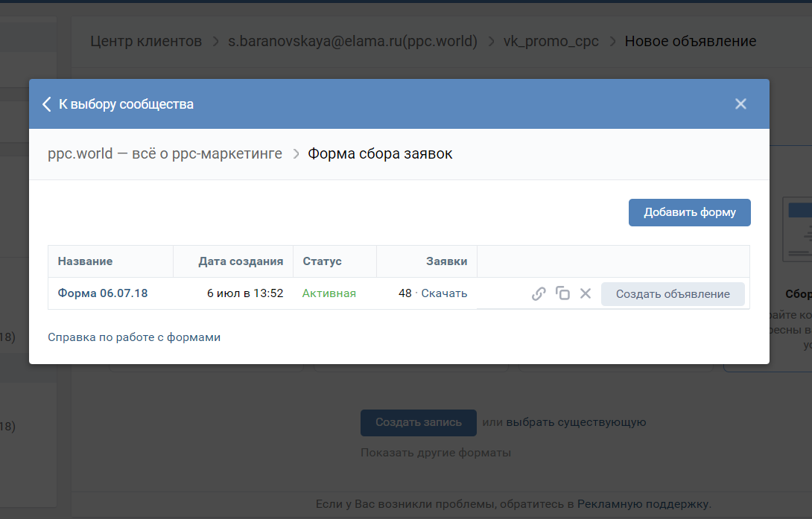Download requests via Скачать link

[444, 293]
